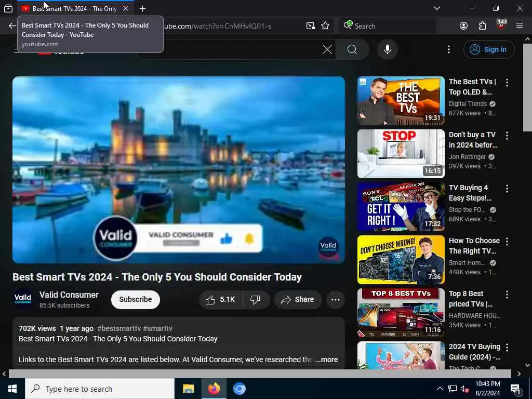Open Top 8 Best priced TVs title
This screenshot has width=532, height=399.
[471, 299]
